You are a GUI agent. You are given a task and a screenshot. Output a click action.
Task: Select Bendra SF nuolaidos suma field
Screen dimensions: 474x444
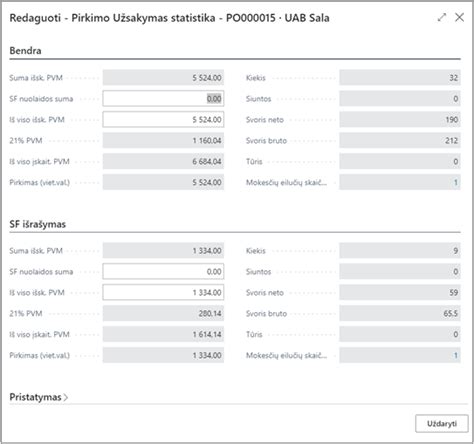pyautogui.click(x=163, y=99)
